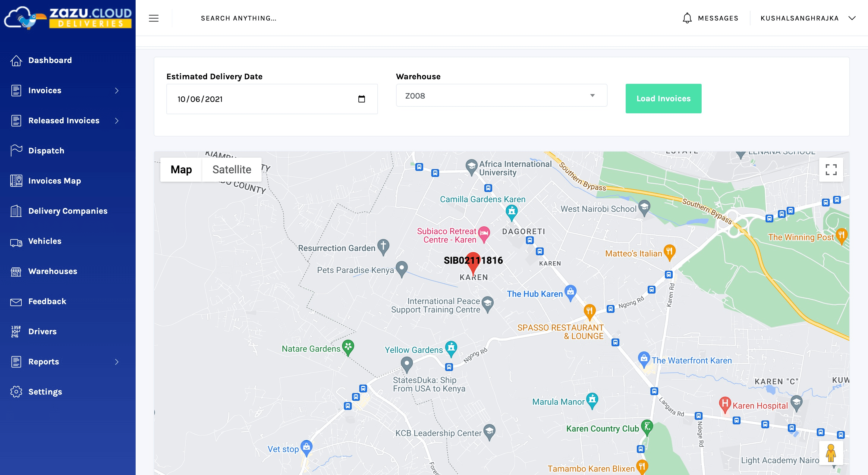This screenshot has height=475, width=868.
Task: Open the calendar date picker icon
Action: (x=362, y=99)
